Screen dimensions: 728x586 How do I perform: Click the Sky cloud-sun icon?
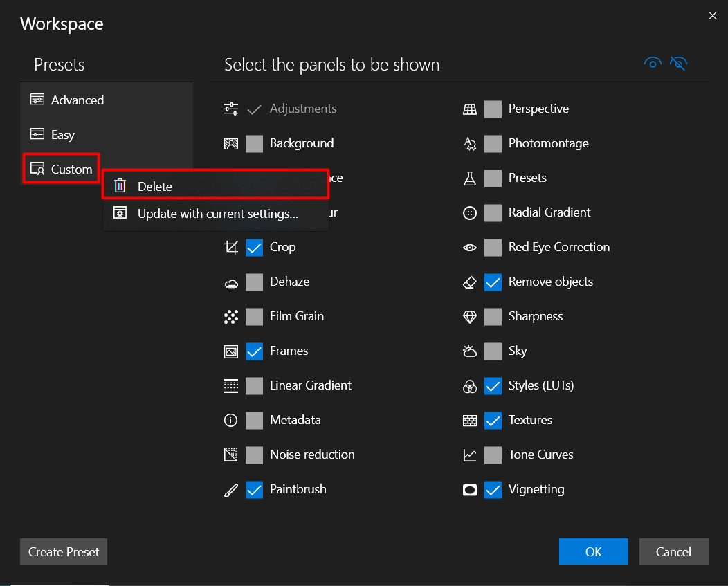pyautogui.click(x=470, y=351)
